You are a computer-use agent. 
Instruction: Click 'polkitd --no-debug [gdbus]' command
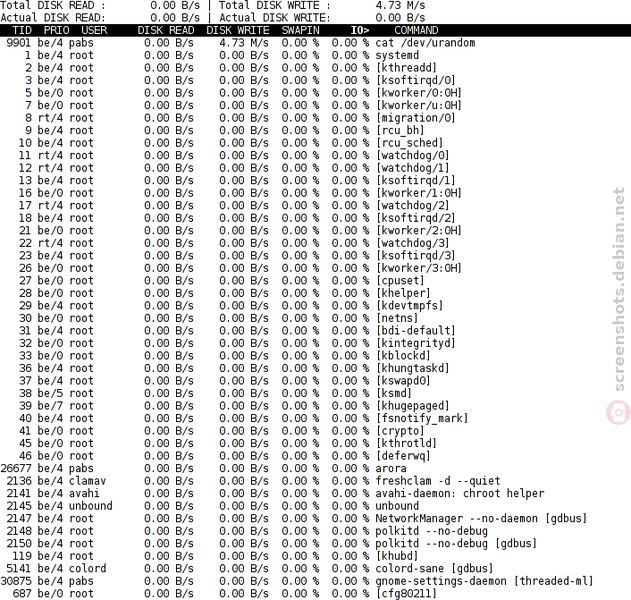[x=456, y=543]
